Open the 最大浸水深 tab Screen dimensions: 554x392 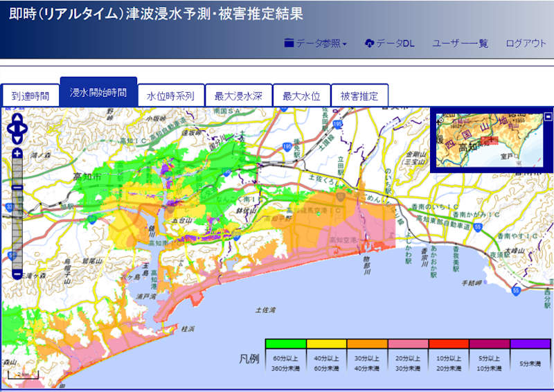tap(238, 96)
